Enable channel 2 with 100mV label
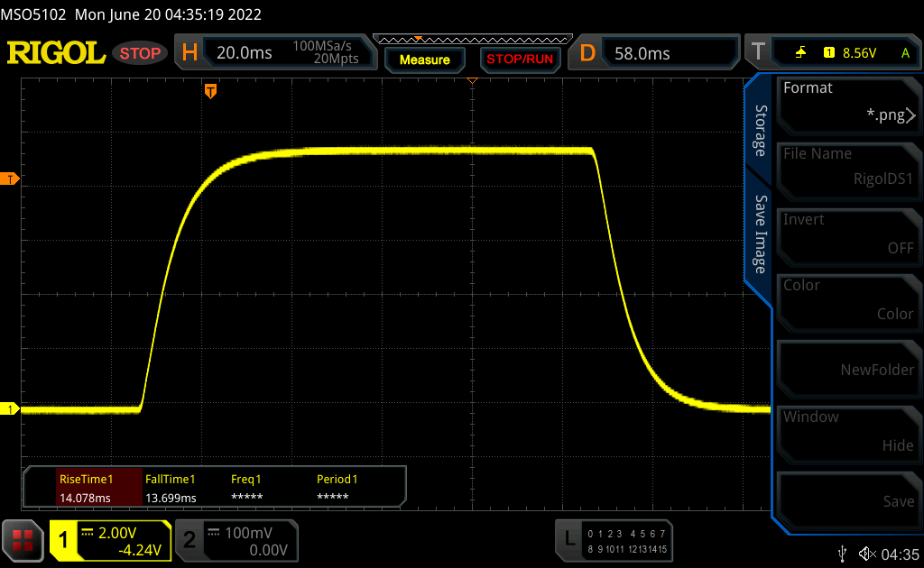The height and width of the screenshot is (568, 924). (x=236, y=540)
